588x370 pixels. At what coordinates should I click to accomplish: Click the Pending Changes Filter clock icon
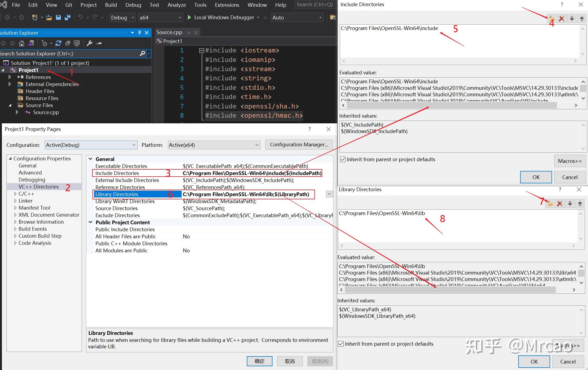45,43
